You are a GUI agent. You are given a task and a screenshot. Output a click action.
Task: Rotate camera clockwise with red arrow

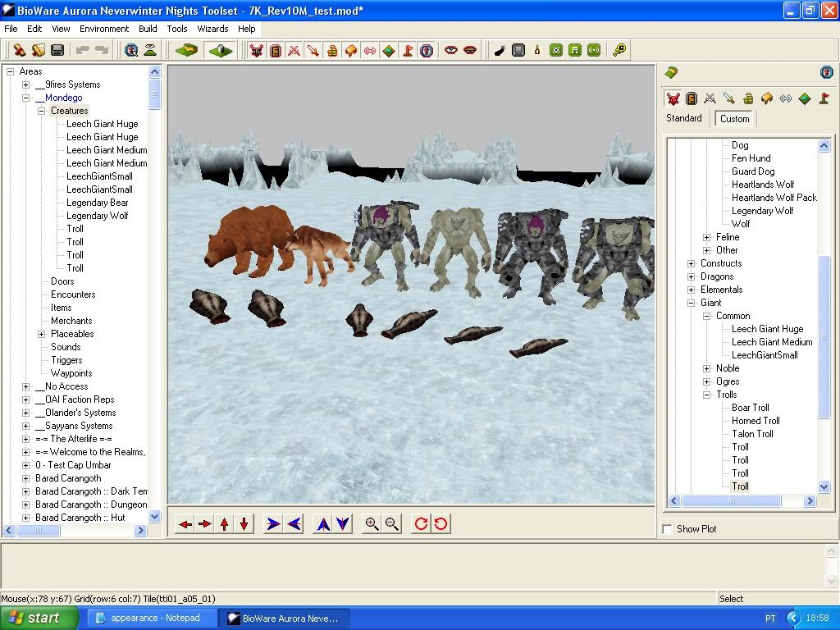[421, 523]
